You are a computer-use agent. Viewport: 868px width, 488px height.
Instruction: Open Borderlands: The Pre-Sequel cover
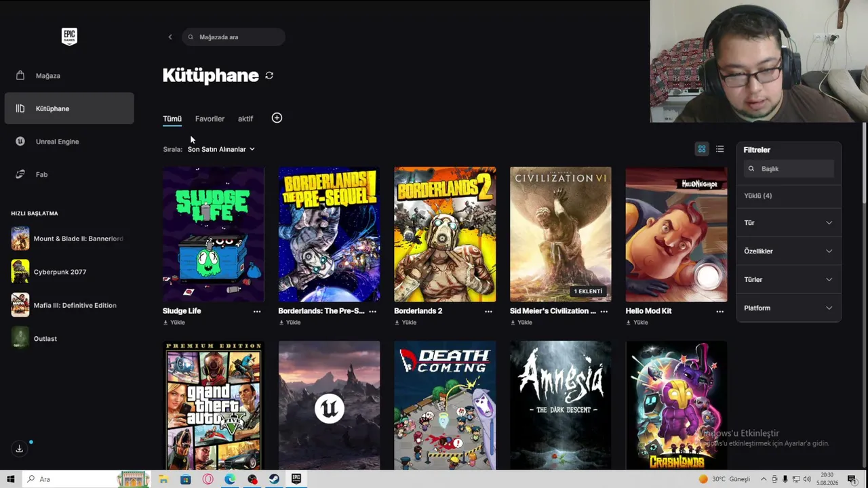329,234
